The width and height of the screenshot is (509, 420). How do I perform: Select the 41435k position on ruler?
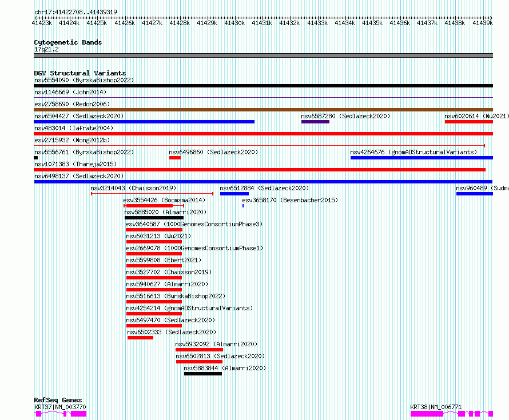372,23
